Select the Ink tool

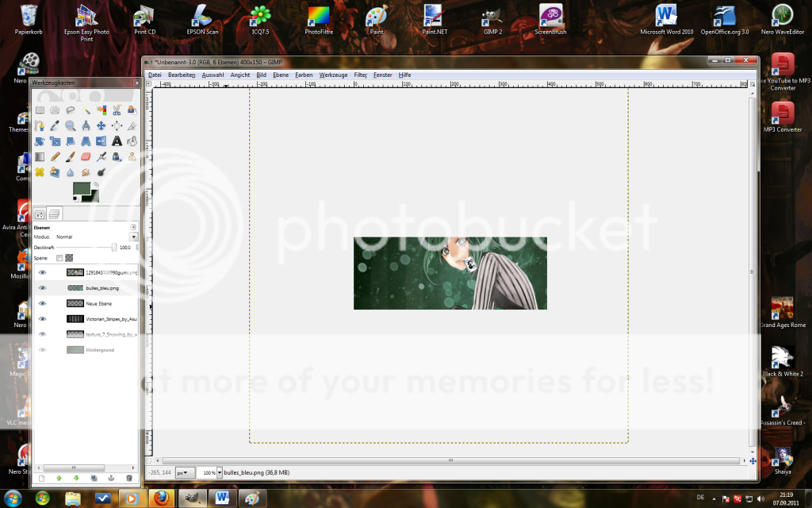pyautogui.click(x=117, y=156)
